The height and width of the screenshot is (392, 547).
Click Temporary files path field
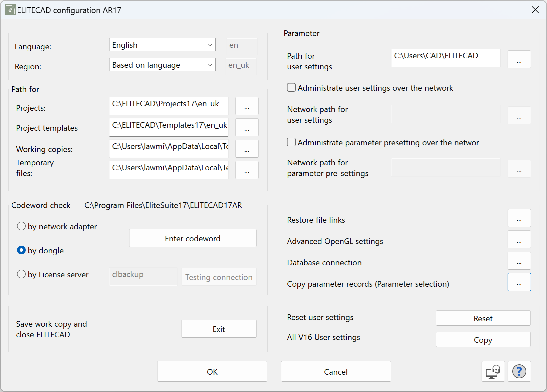169,170
